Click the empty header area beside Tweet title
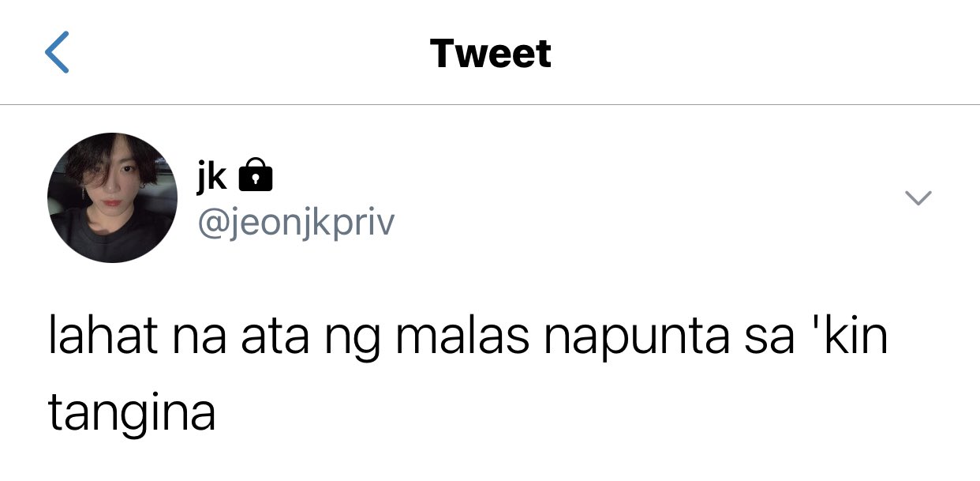980x481 pixels. [x=750, y=54]
